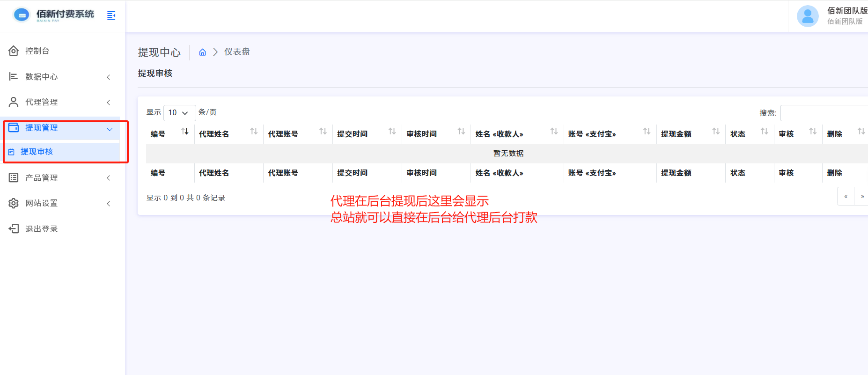Click the 网站设置 gear icon
The image size is (868, 375).
(x=14, y=203)
